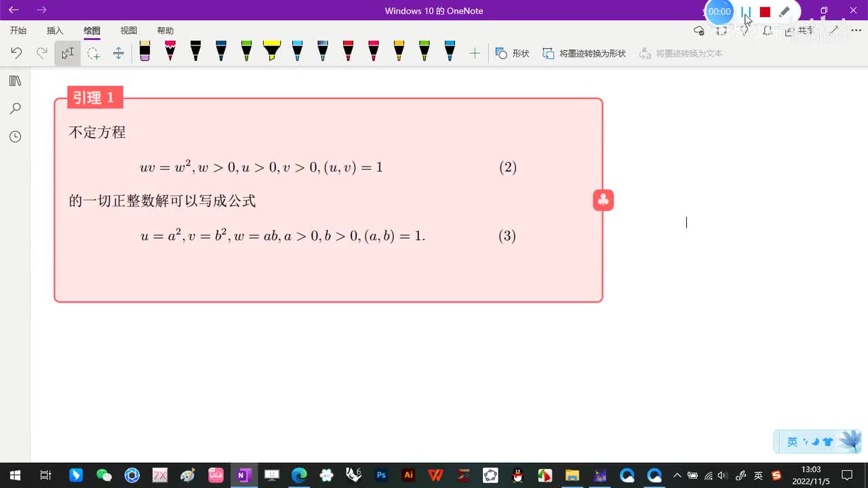Viewport: 868px width, 488px height.
Task: Pick the first pen right of the eraser
Action: pyautogui.click(x=170, y=51)
